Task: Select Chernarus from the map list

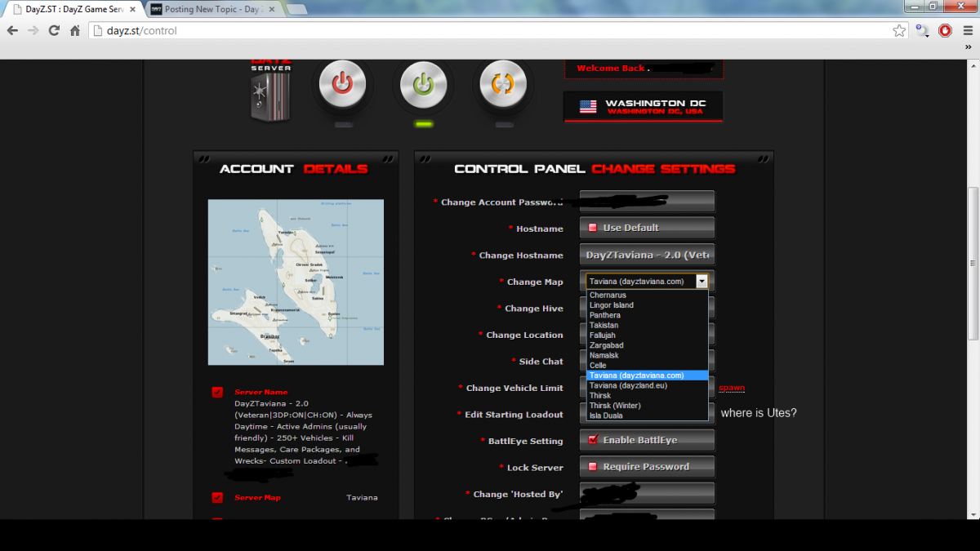Action: click(x=608, y=295)
